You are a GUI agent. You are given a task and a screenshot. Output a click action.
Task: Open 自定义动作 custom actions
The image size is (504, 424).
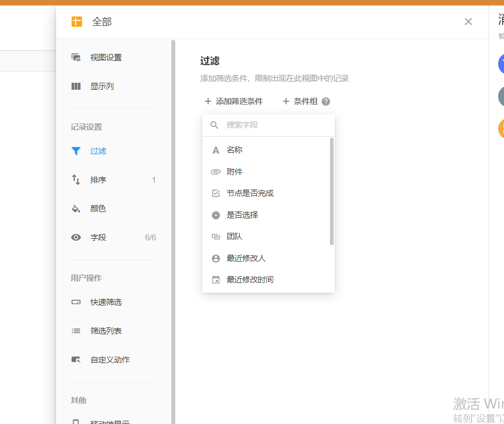(109, 360)
